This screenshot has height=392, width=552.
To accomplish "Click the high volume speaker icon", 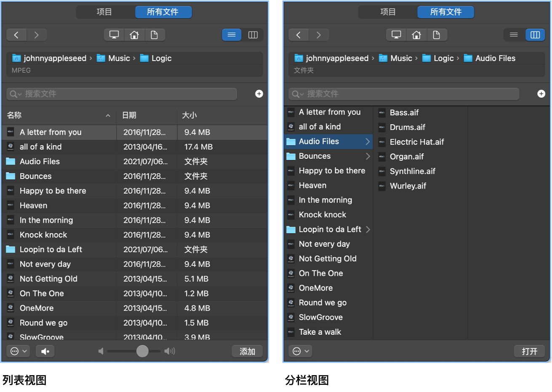I will point(170,351).
